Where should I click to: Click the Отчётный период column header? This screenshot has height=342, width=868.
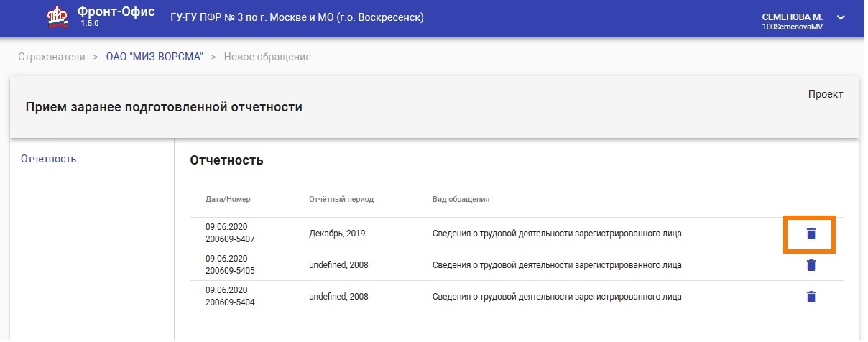(x=341, y=199)
